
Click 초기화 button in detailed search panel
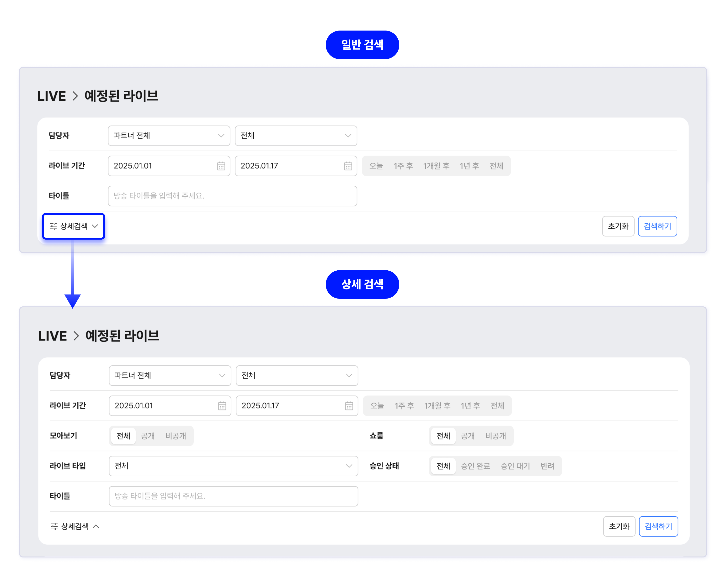click(619, 526)
